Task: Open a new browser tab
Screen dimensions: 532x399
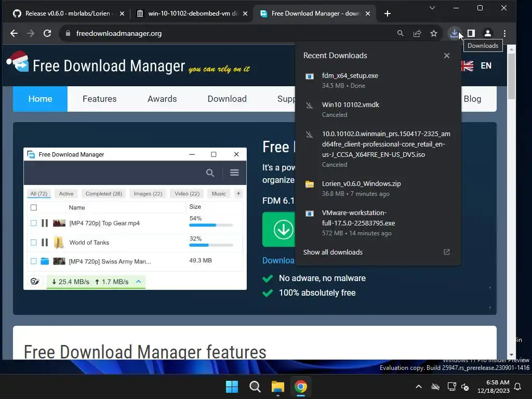Action: coord(388,14)
